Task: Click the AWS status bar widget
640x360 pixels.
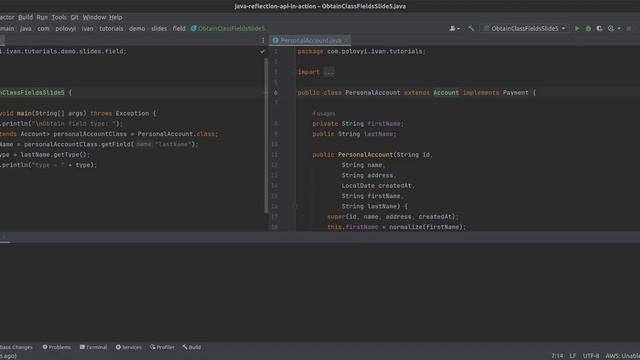Action: pos(622,356)
